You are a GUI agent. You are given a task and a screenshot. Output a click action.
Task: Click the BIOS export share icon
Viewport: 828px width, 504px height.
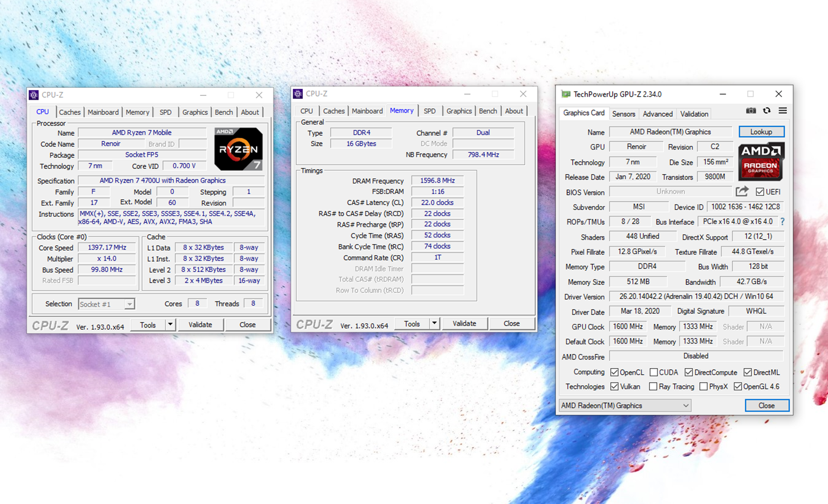click(742, 191)
